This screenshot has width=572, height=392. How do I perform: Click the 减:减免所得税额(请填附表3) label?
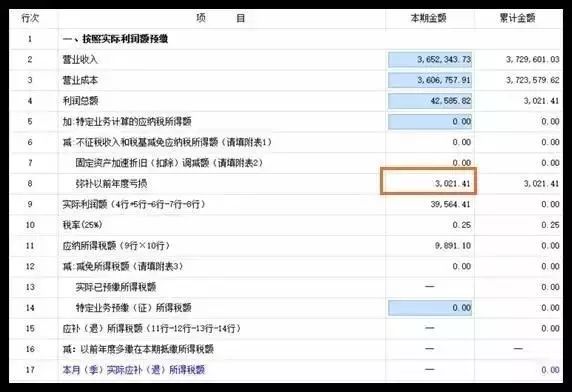123,267
